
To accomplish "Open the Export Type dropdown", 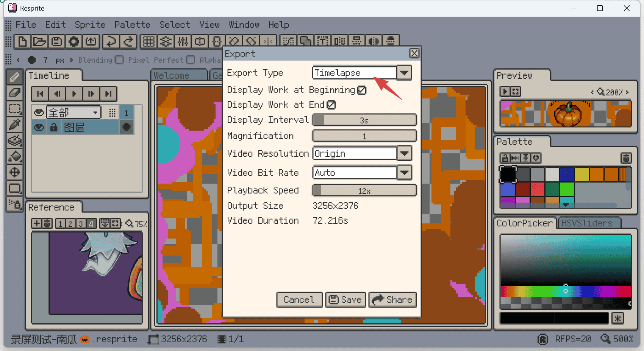I will point(404,72).
